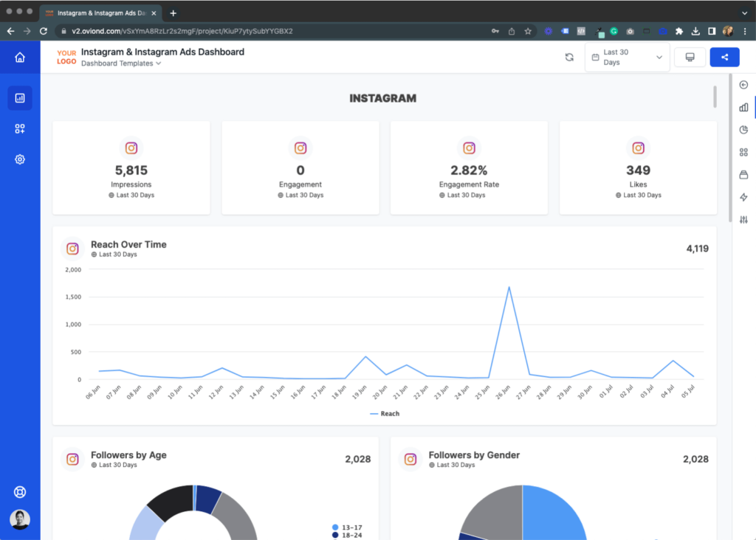The height and width of the screenshot is (540, 756).
Task: Open the help lifebuoy icon in the sidebar
Action: click(20, 492)
